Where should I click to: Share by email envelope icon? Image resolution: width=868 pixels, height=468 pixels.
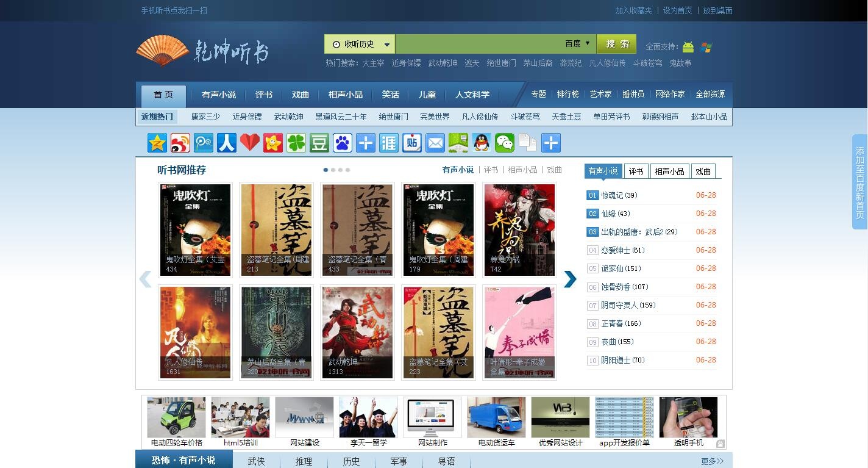click(x=435, y=143)
